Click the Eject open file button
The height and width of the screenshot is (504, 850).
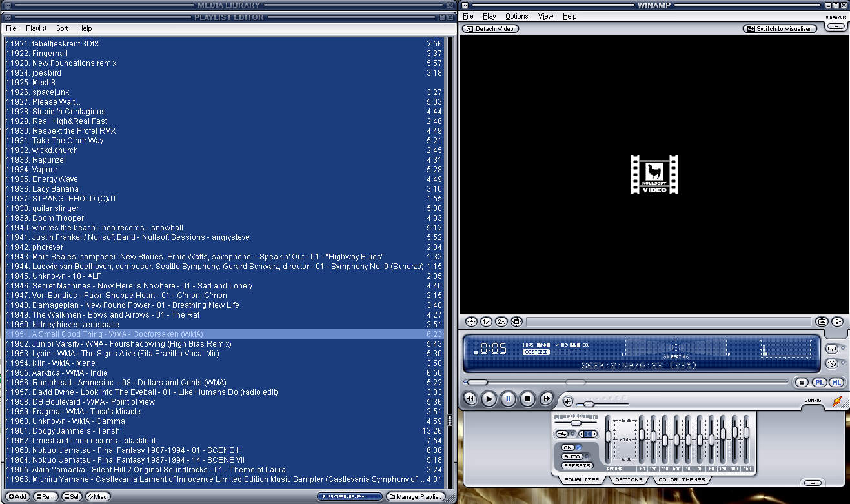(x=802, y=382)
